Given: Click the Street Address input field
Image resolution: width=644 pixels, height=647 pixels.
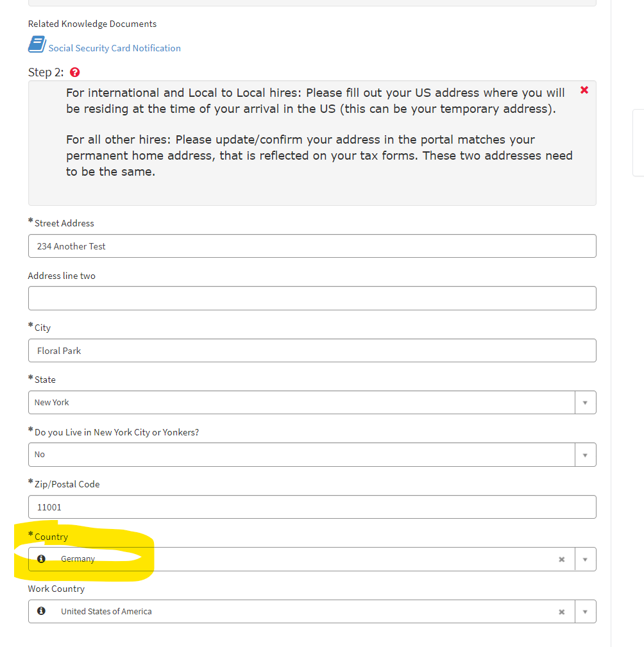Looking at the screenshot, I should 312,246.
